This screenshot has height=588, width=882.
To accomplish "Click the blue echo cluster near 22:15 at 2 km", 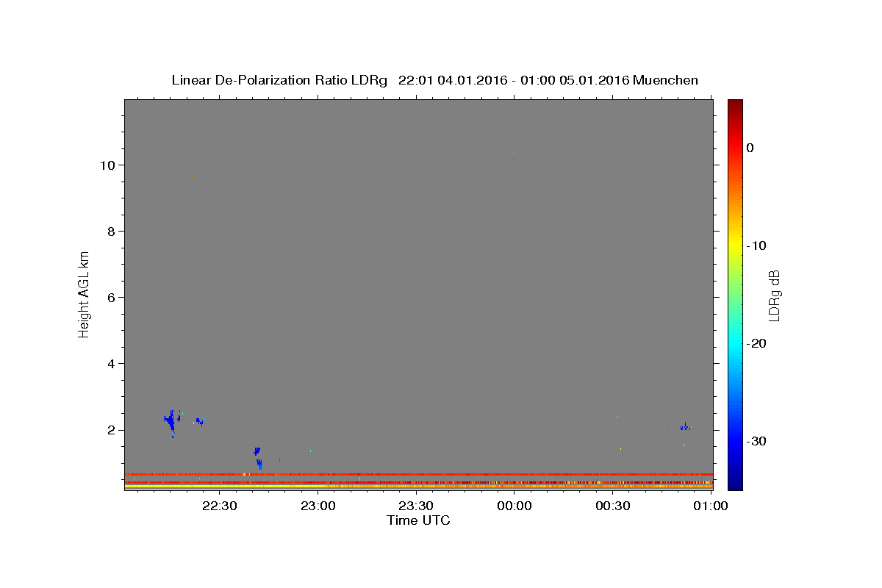I will tap(171, 421).
